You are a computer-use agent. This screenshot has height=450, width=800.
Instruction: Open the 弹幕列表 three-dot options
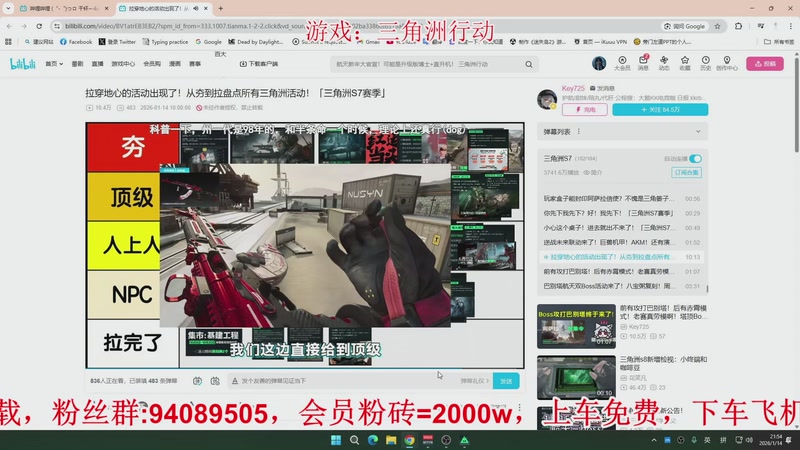[x=579, y=132]
